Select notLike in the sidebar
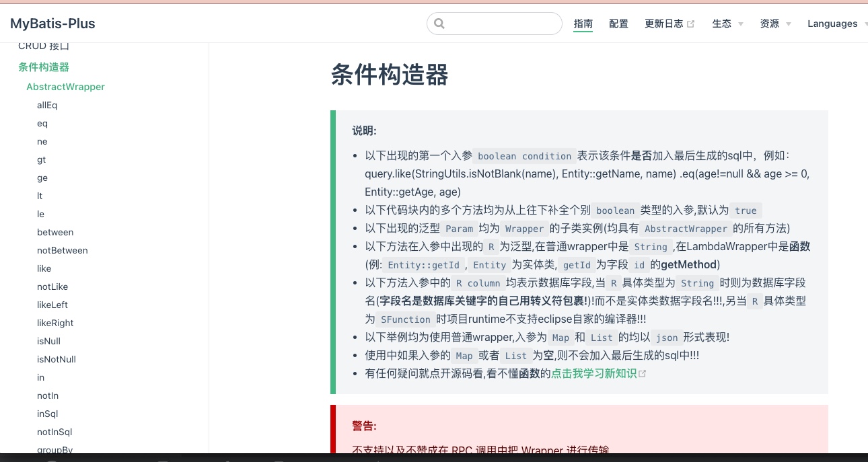The width and height of the screenshot is (868, 462). pyautogui.click(x=52, y=286)
